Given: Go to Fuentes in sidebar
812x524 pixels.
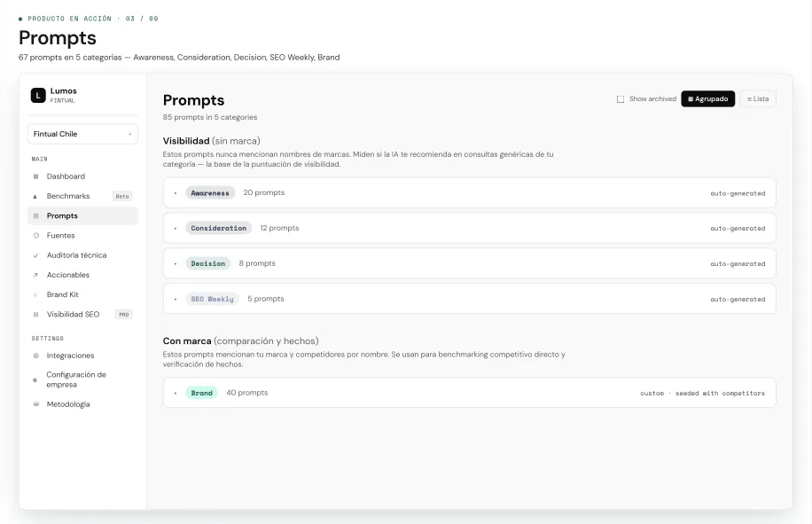Looking at the screenshot, I should (x=82, y=236).
